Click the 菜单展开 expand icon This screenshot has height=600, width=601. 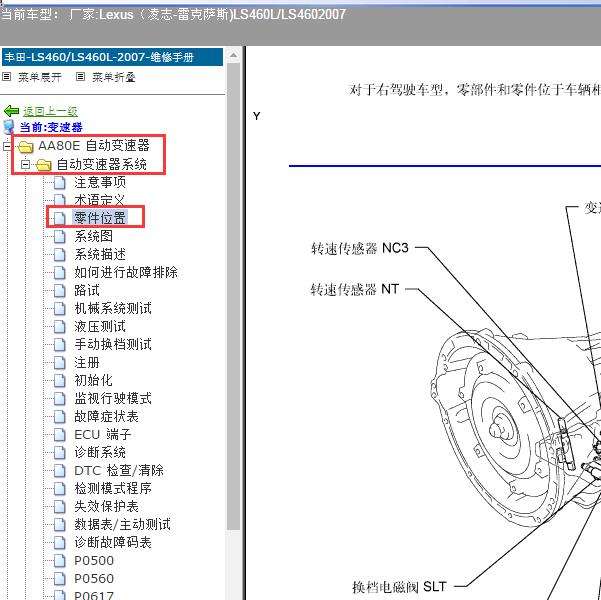[x=6, y=77]
